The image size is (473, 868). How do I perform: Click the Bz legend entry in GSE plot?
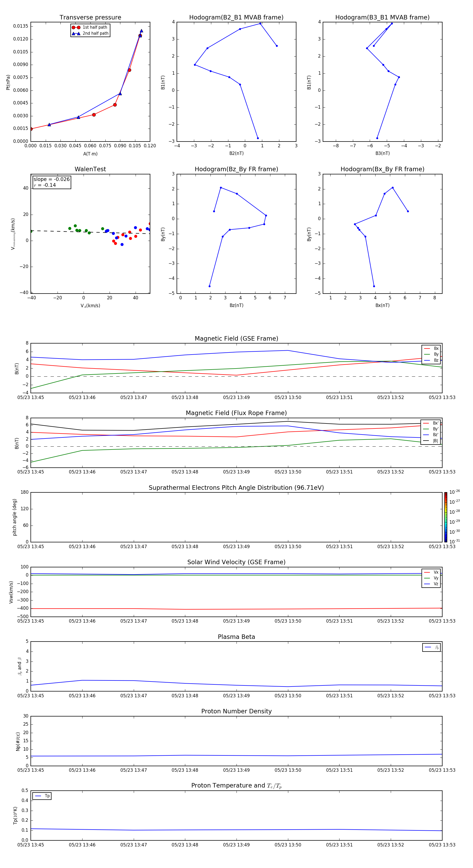(431, 360)
